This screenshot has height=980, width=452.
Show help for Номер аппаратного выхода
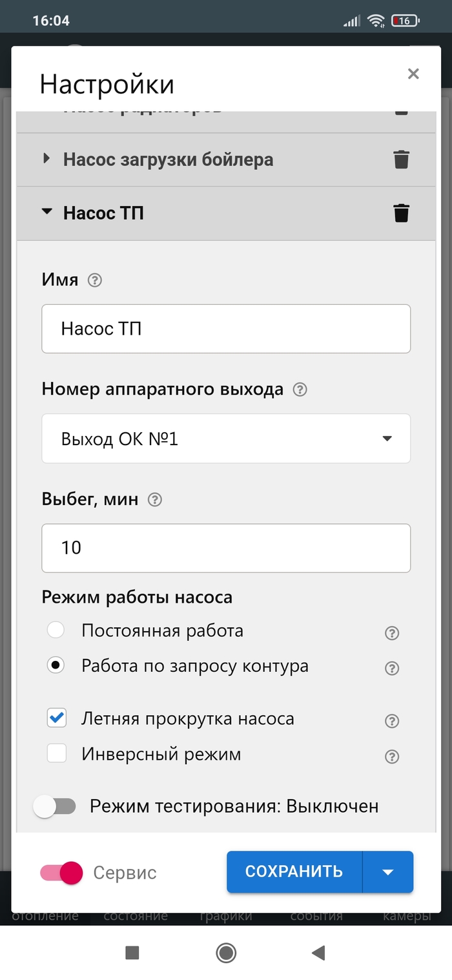pyautogui.click(x=300, y=390)
